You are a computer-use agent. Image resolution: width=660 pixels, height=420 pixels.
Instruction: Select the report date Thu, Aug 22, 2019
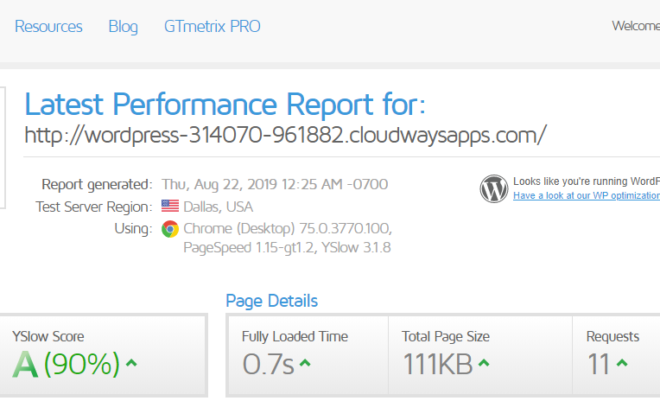[219, 185]
